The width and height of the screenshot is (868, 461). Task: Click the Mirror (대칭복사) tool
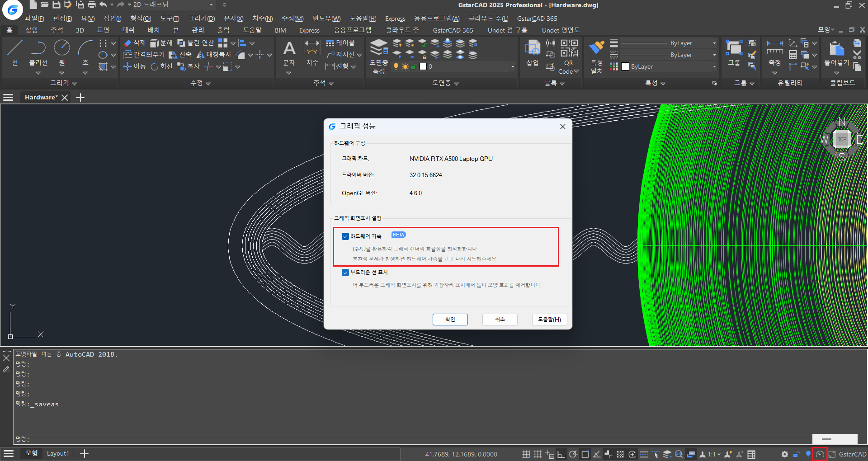pyautogui.click(x=214, y=55)
